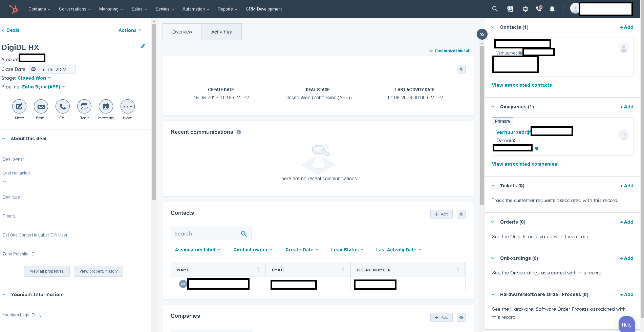Start a call with the Call icon
Image resolution: width=644 pixels, height=332 pixels.
(62, 106)
